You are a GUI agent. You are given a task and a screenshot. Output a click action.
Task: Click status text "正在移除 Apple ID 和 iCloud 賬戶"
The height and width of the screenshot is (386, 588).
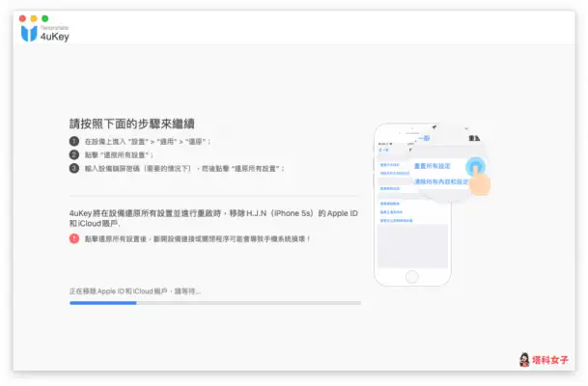[135, 291]
